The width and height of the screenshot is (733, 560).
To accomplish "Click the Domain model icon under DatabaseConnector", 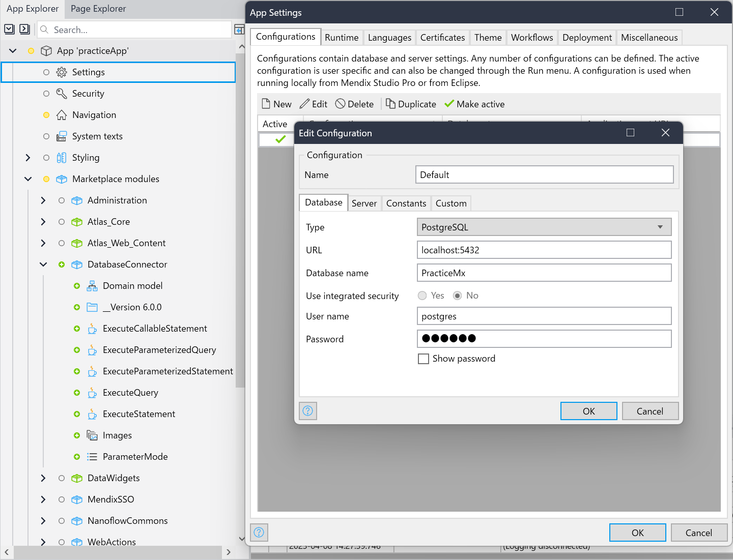I will point(92,286).
